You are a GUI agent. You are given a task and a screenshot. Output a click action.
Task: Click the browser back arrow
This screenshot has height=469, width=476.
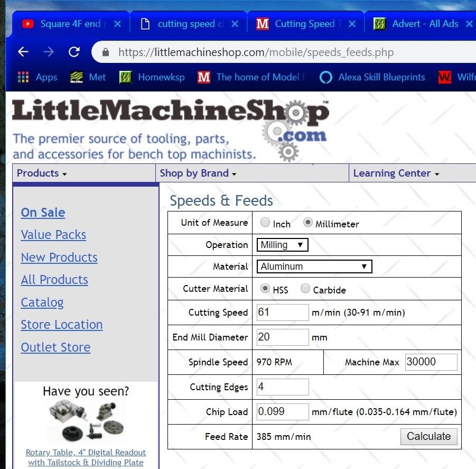pos(23,52)
